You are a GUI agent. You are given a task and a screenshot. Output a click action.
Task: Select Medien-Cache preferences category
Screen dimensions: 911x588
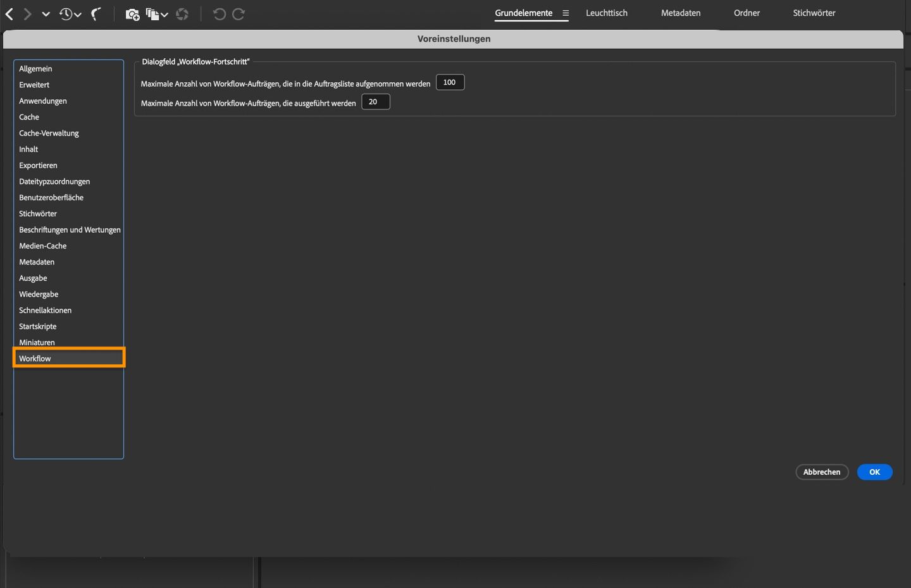click(x=68, y=246)
